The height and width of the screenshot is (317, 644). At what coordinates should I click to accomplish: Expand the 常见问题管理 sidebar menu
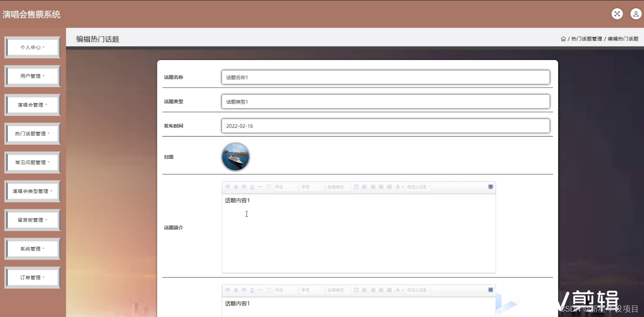tap(32, 162)
